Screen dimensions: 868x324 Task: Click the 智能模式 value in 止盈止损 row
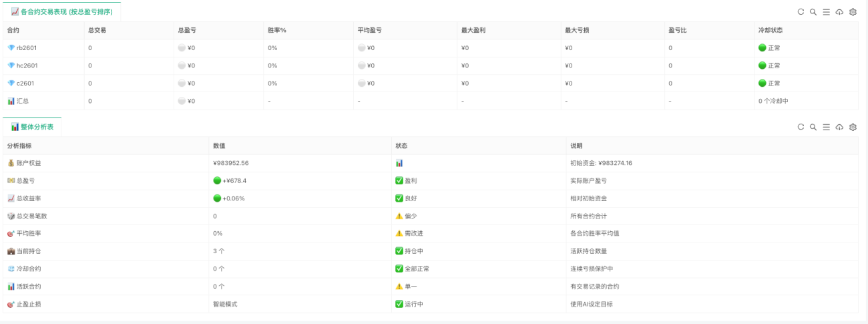[225, 304]
